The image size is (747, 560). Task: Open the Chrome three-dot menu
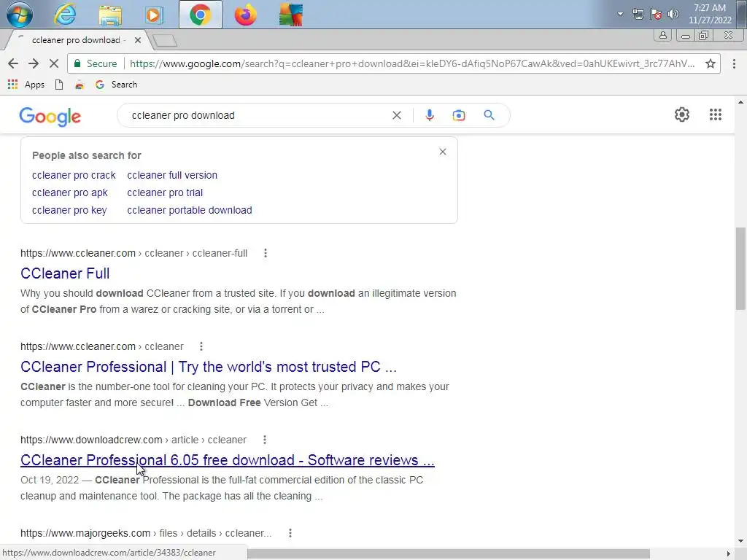tap(734, 63)
